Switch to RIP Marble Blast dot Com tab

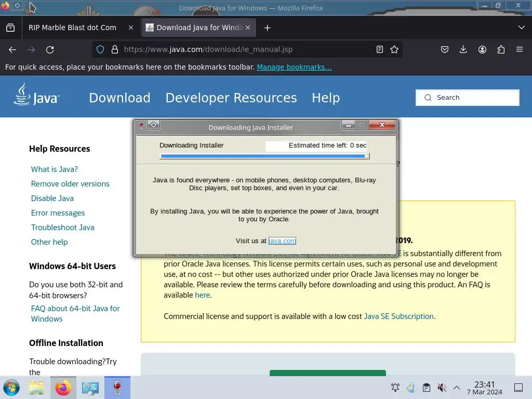point(72,28)
